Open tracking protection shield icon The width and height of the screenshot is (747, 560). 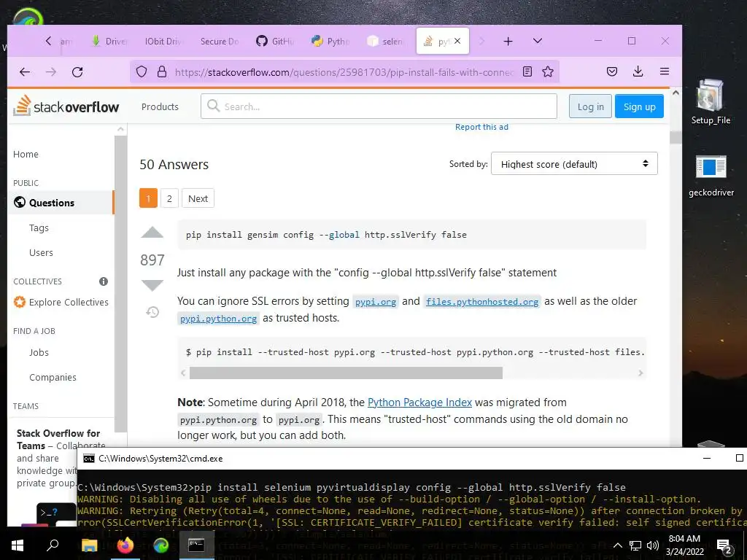click(142, 72)
